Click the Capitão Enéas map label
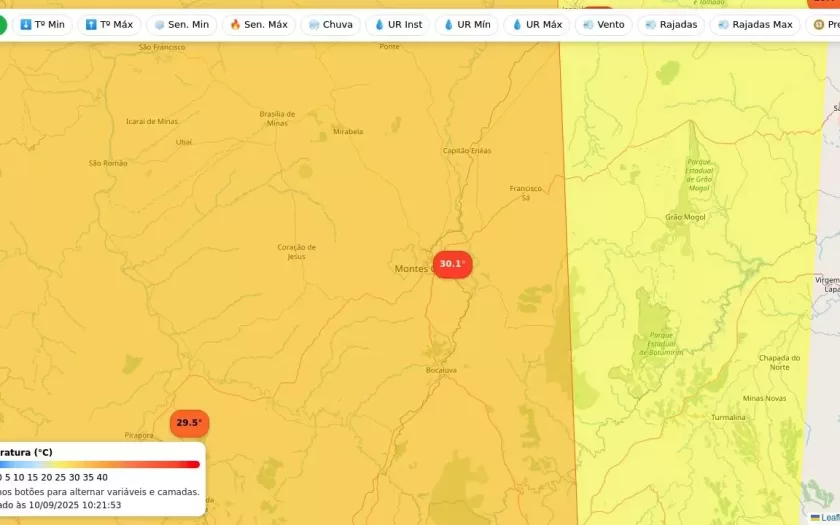840x525 pixels. [x=467, y=151]
